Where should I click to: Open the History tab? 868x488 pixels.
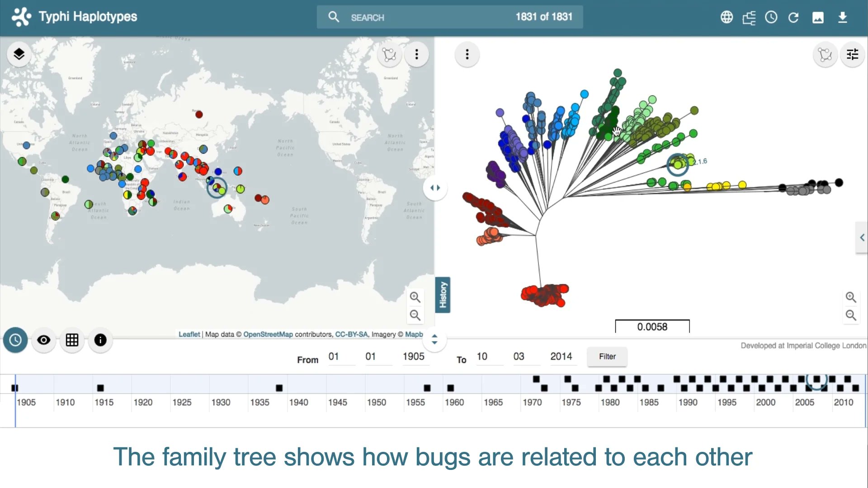[x=443, y=295]
